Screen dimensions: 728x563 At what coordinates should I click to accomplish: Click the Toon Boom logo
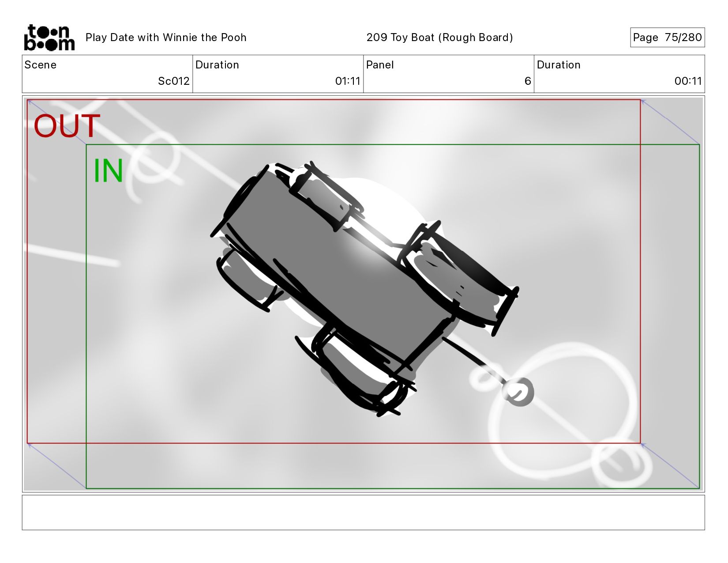pos(49,38)
